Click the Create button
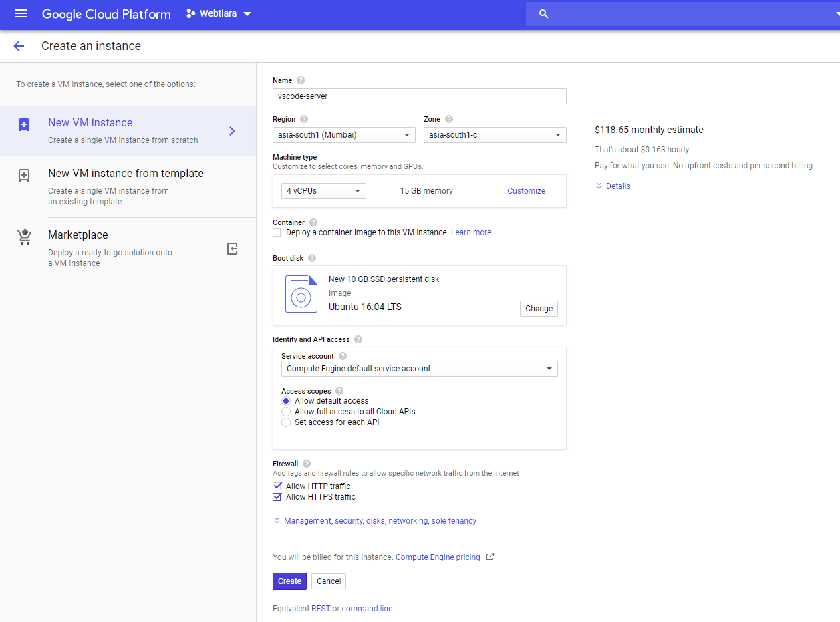 click(x=289, y=581)
